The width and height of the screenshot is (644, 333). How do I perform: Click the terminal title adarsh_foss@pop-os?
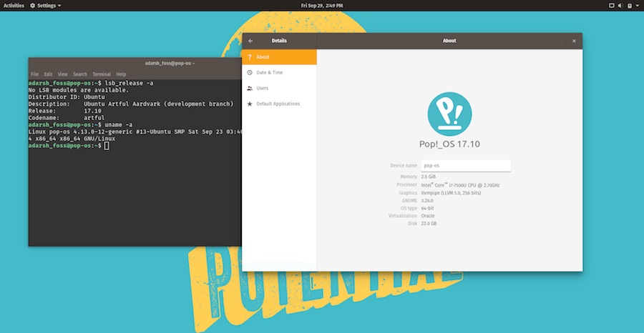[x=170, y=63]
